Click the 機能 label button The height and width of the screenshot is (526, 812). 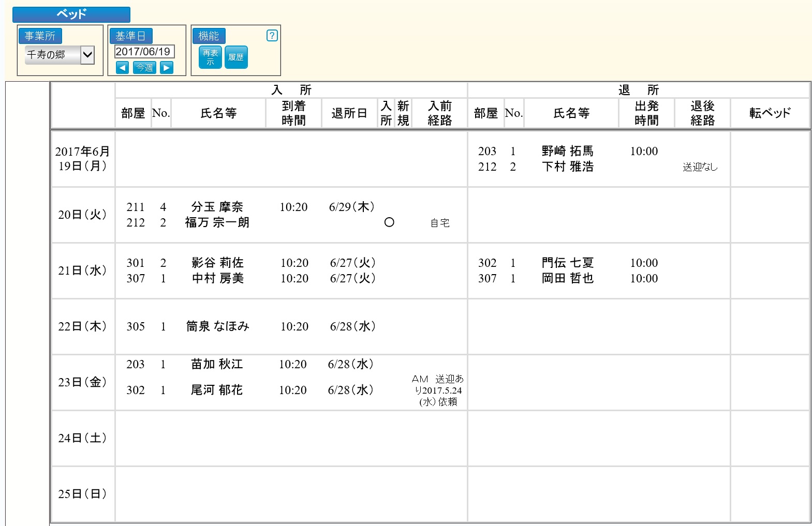pos(209,36)
